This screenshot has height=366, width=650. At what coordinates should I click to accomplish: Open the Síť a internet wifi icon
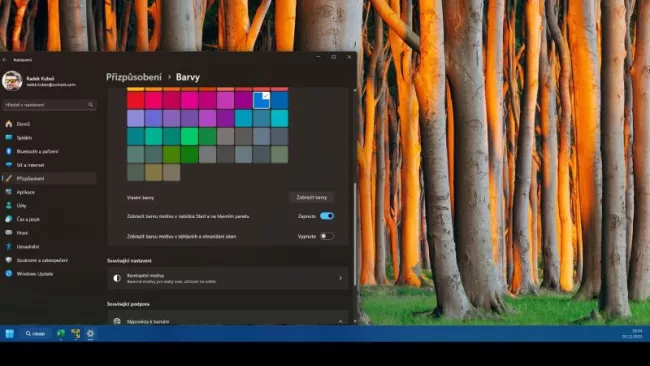pos(9,165)
